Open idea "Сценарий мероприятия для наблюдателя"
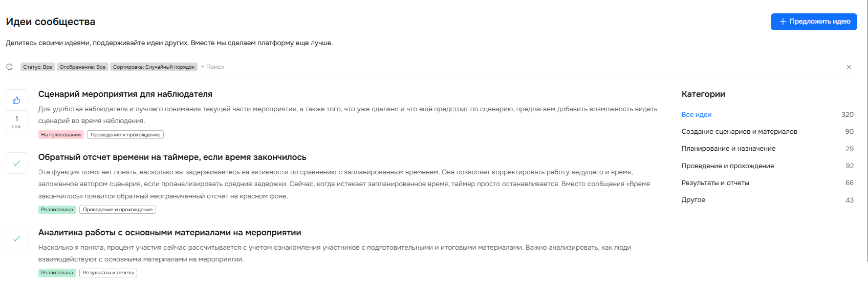 click(x=125, y=94)
